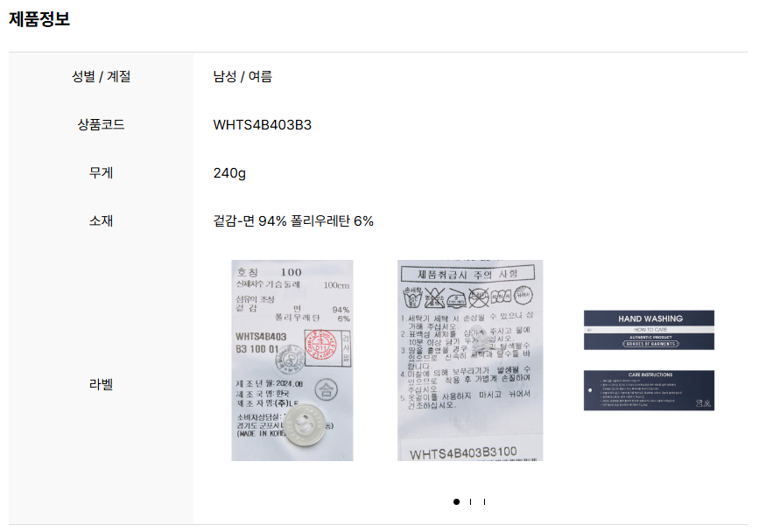Click the 240g weight value
Viewport: 773px width, 532px height.
click(x=229, y=173)
